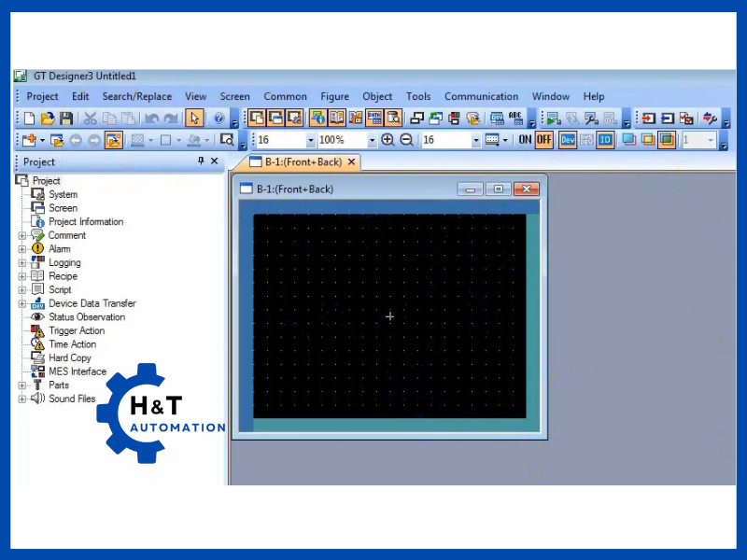This screenshot has height=560, width=747.
Task: Toggle the ON state display button
Action: [x=525, y=140]
